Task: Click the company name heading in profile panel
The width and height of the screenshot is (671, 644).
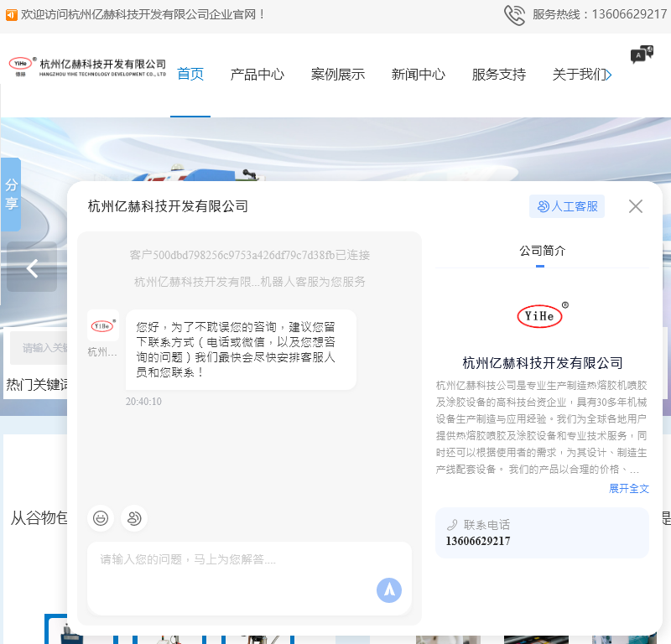Action: click(x=542, y=363)
